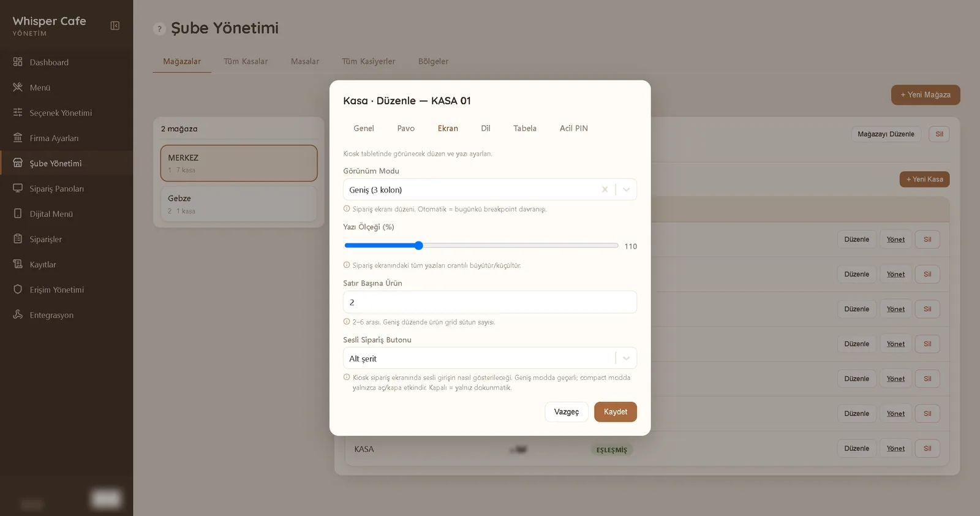Switch to the Pavo tab
The height and width of the screenshot is (516, 980).
coord(406,128)
